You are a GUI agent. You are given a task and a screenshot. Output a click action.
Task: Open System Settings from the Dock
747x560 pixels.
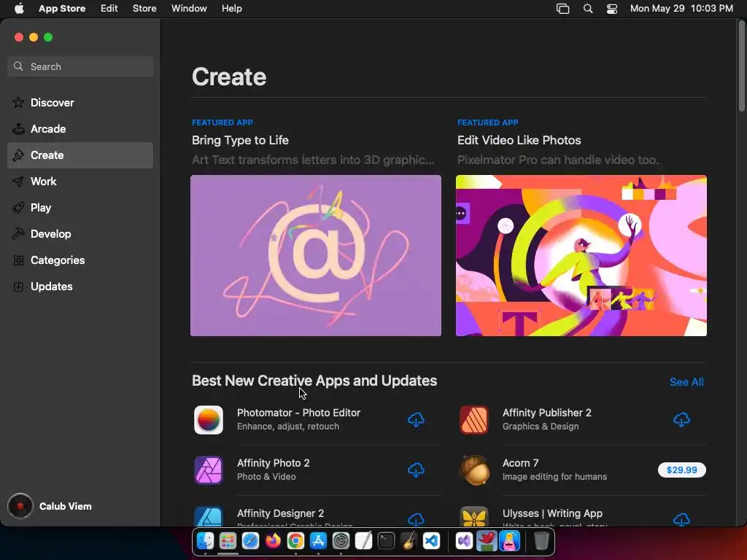(341, 541)
